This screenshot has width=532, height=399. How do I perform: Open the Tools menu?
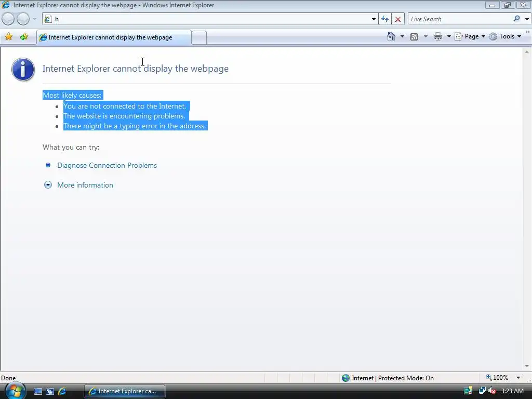click(505, 36)
